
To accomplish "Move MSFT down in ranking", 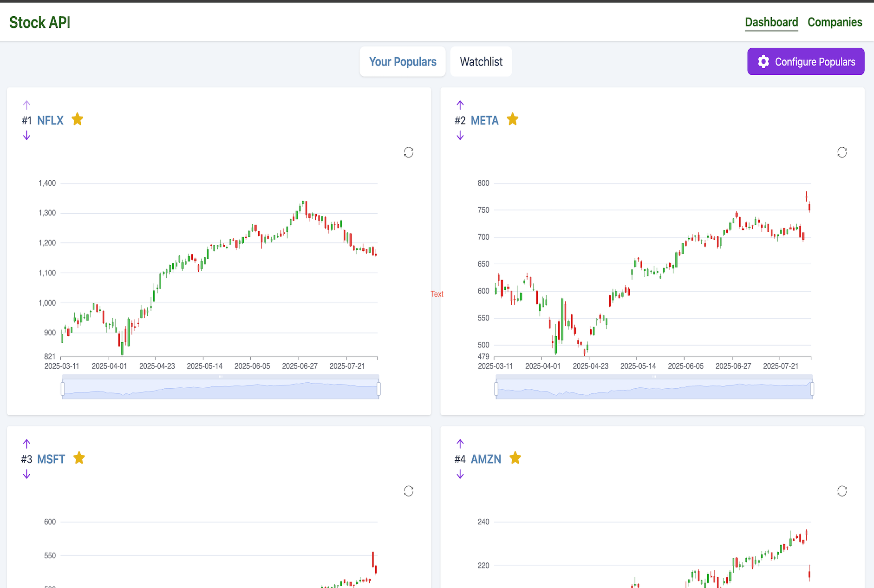I will (x=26, y=474).
